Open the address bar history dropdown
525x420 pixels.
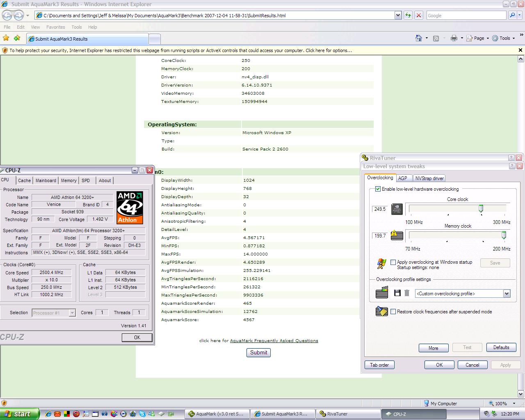398,16
